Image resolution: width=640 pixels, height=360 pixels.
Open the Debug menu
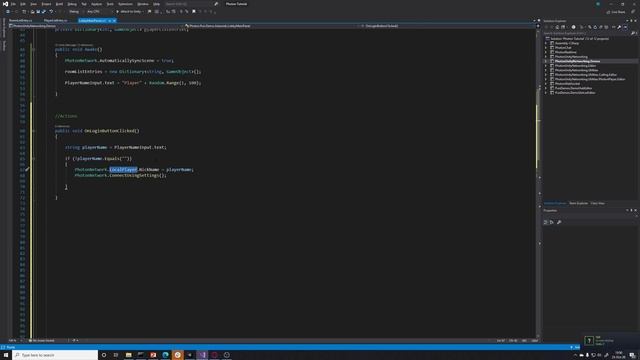(x=72, y=4)
